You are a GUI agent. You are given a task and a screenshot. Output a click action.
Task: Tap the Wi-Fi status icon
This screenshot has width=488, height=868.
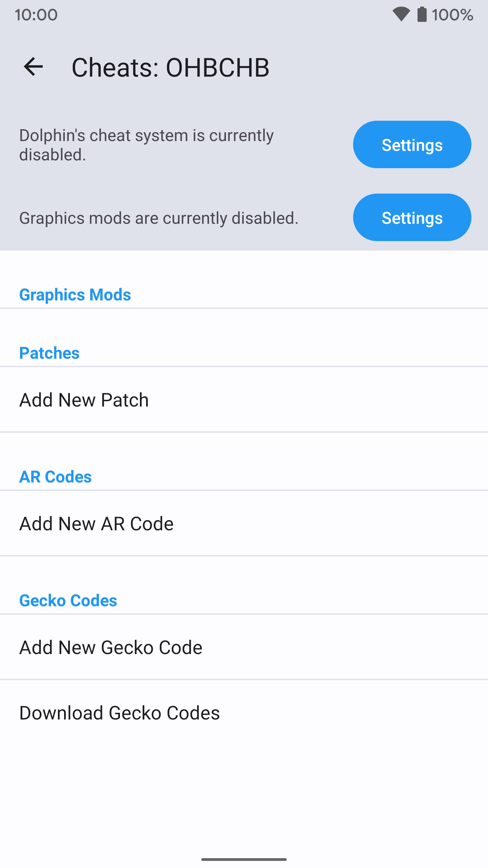pos(402,14)
